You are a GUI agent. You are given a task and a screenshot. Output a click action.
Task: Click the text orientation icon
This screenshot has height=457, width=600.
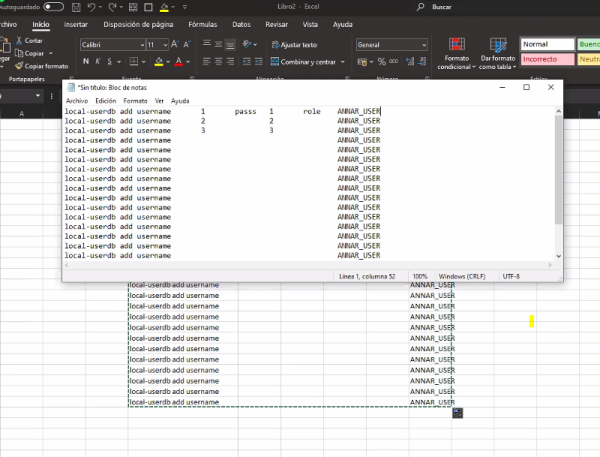(x=247, y=44)
